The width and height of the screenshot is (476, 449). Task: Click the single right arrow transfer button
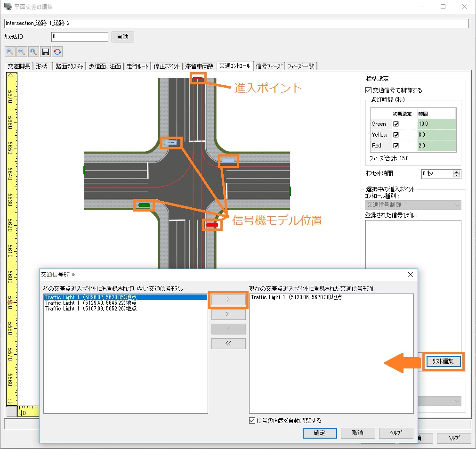pyautogui.click(x=228, y=300)
